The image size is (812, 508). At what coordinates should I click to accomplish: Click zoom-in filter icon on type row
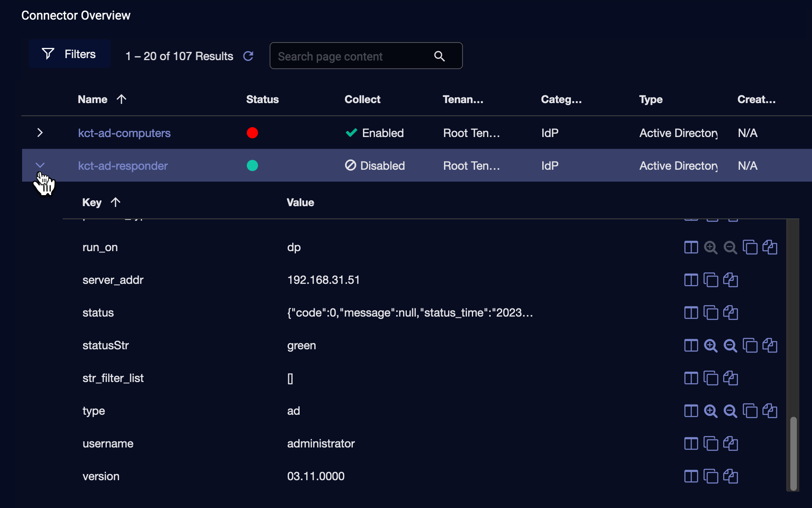pos(710,411)
